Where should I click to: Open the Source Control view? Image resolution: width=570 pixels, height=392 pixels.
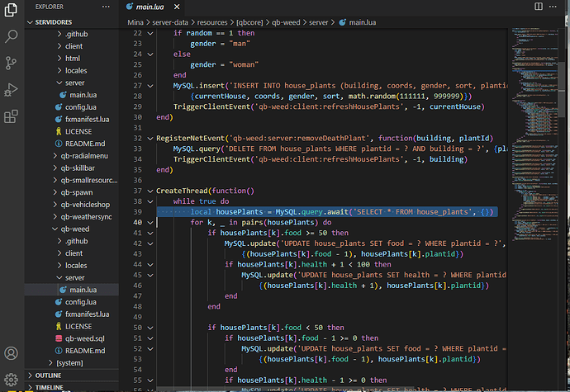[x=12, y=63]
